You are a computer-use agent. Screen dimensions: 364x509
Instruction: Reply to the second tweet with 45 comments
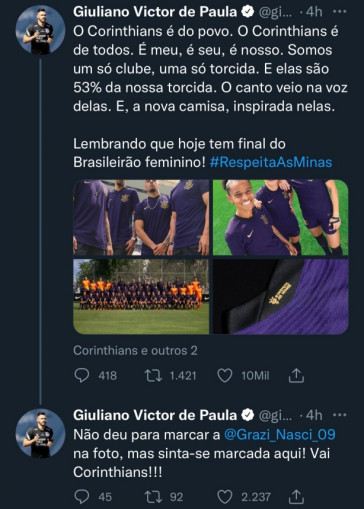(82, 497)
